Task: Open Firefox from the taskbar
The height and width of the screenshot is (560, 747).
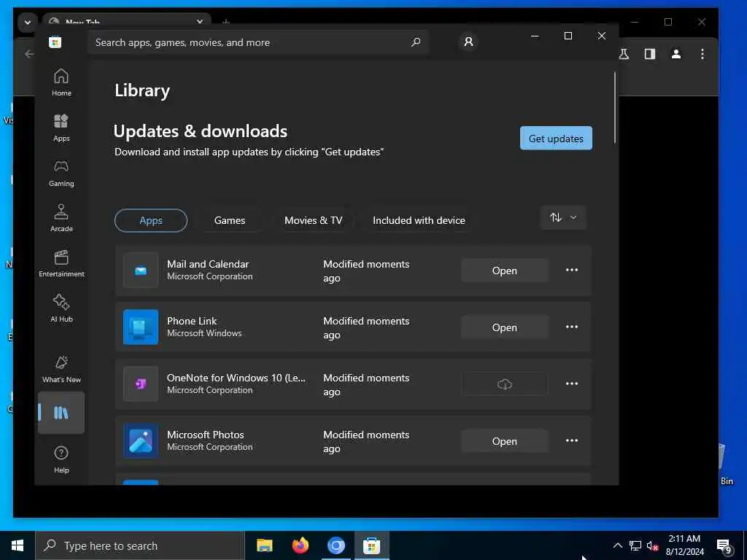Action: point(300,545)
